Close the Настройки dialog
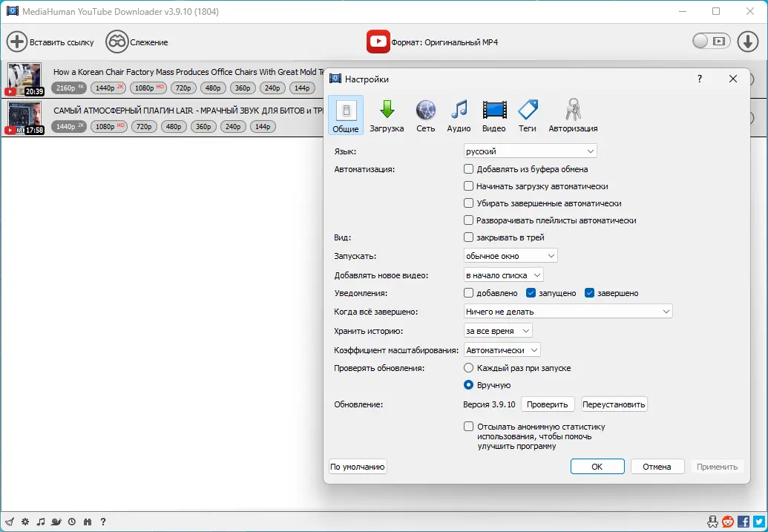768x532 pixels. click(732, 79)
